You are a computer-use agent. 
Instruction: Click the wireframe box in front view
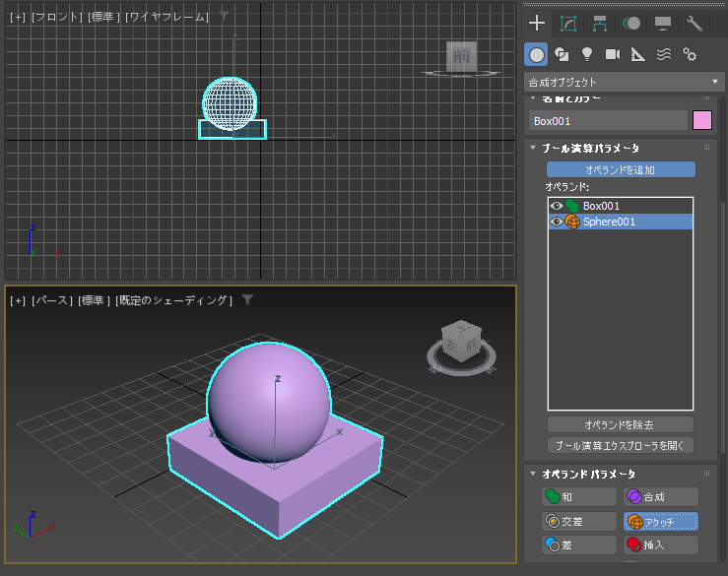pyautogui.click(x=232, y=132)
